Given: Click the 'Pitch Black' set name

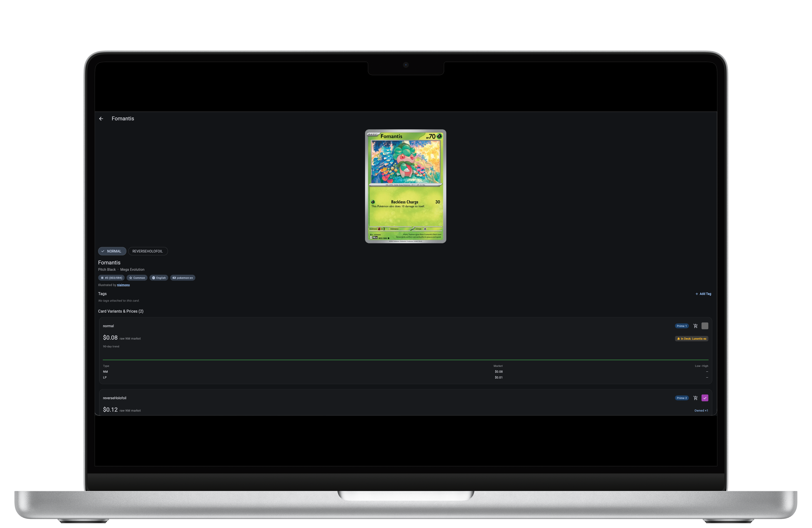Looking at the screenshot, I should 107,270.
